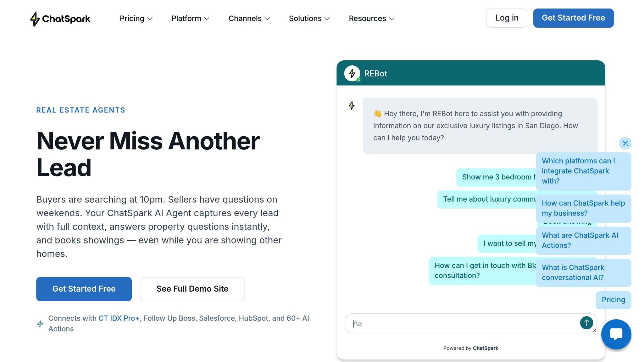Image resolution: width=644 pixels, height=362 pixels.
Task: Open the CT IDX Pro+ link
Action: (119, 318)
